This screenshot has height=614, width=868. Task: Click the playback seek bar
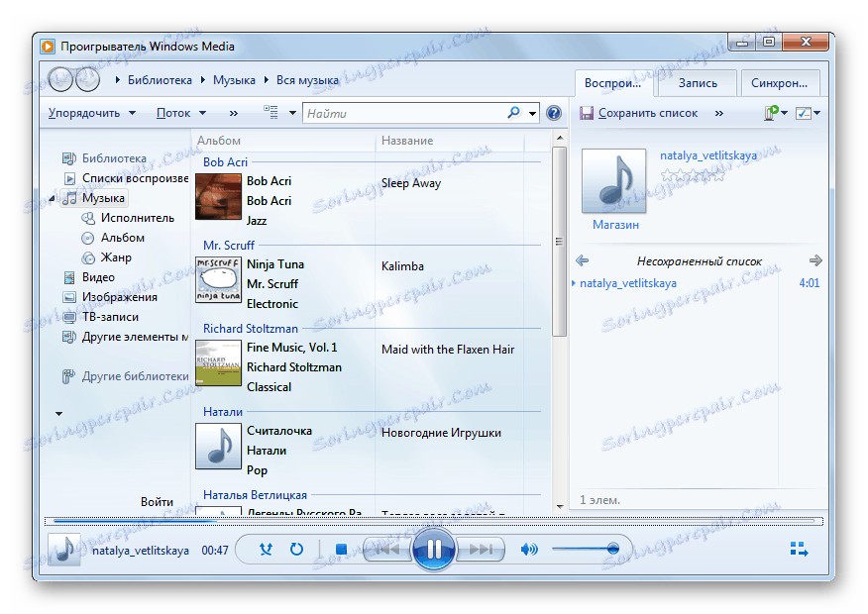pyautogui.click(x=433, y=521)
